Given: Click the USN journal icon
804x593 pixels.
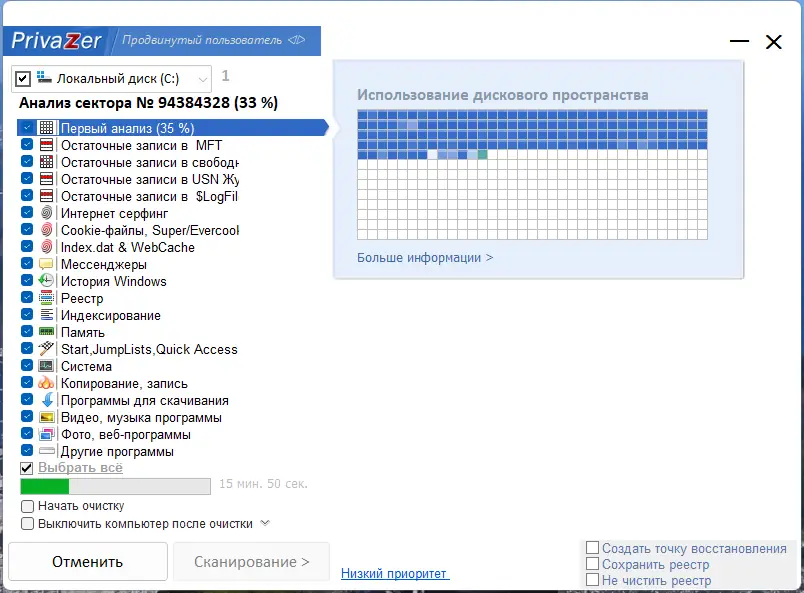Looking at the screenshot, I should [x=46, y=179].
